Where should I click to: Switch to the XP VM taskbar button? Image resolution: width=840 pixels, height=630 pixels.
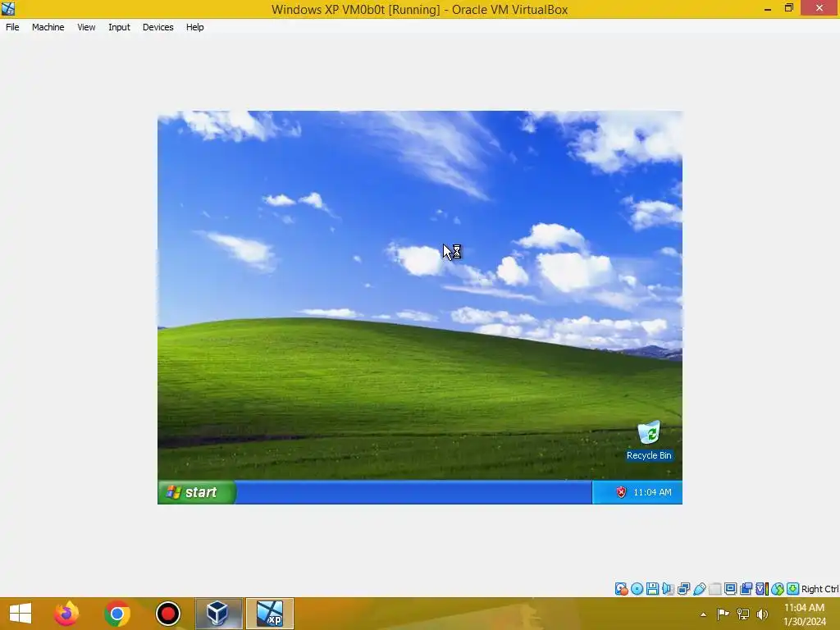(269, 614)
